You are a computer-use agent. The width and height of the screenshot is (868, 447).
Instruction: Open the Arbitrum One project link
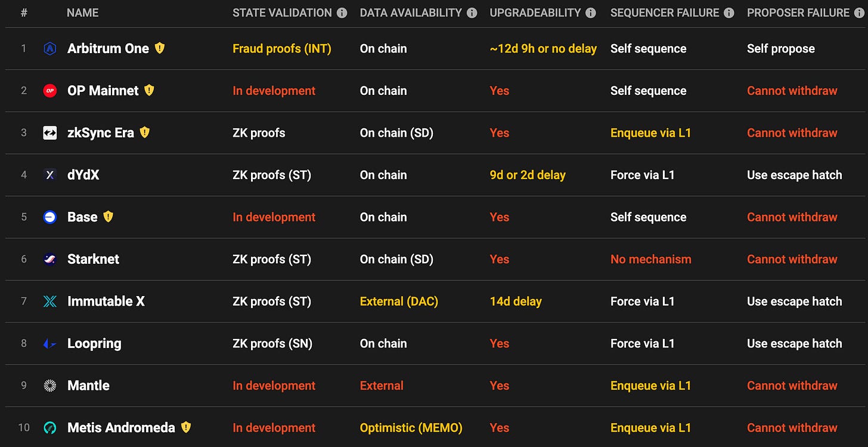click(x=108, y=49)
